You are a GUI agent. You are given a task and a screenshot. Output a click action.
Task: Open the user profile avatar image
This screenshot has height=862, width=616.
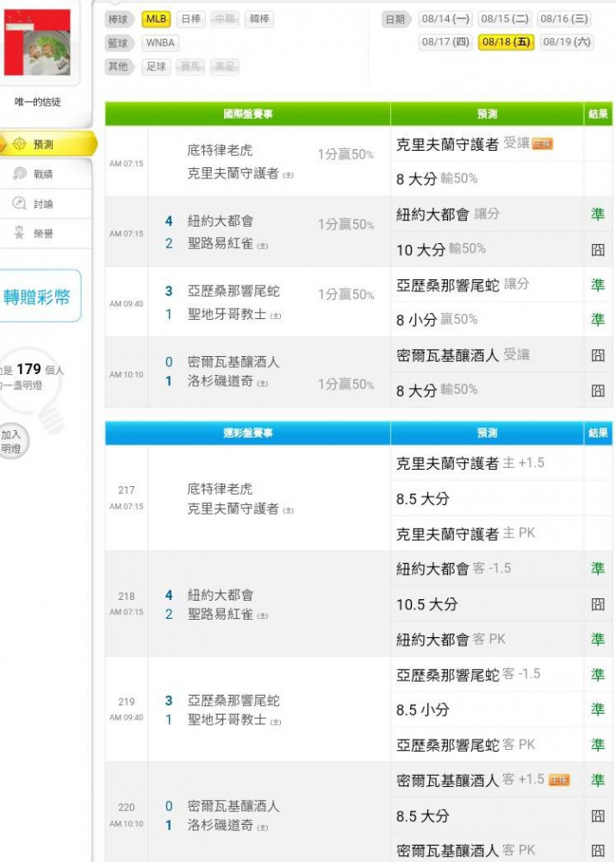click(37, 41)
